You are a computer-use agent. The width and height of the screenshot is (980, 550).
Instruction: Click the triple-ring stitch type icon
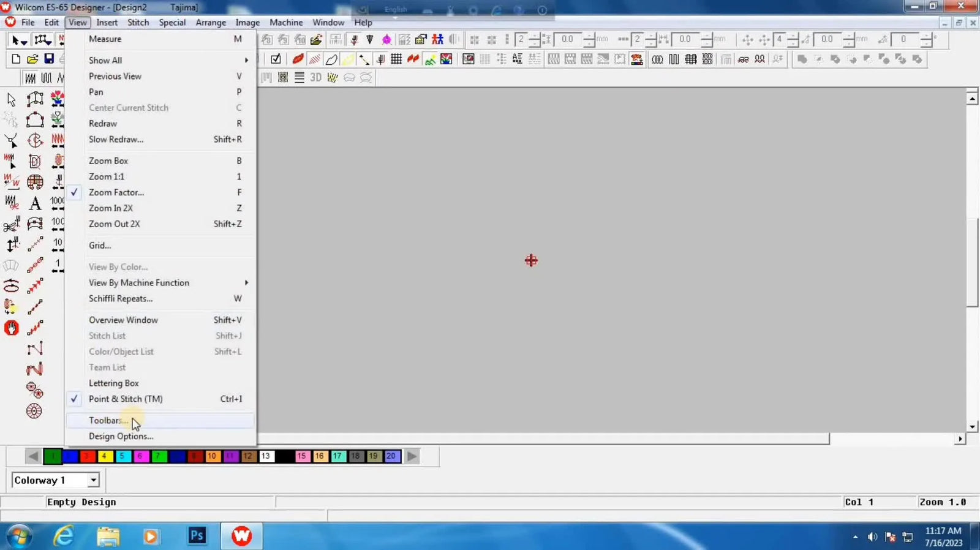657,59
